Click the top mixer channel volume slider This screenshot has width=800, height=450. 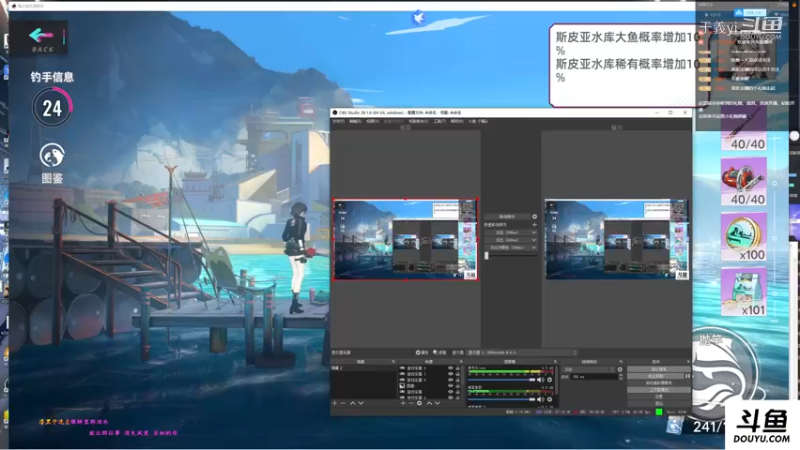(502, 380)
